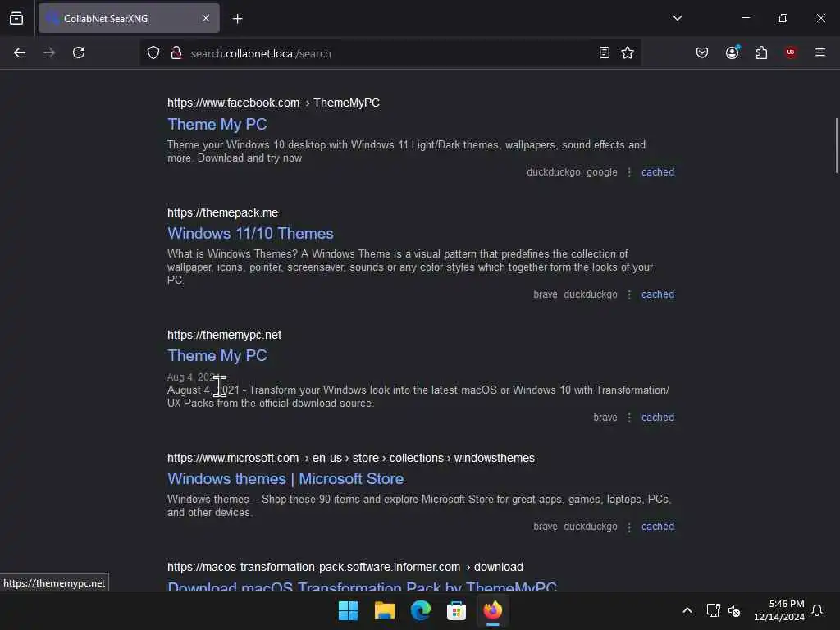Click https://www.microsoft.com URL text
Viewport: 840px width, 630px height.
[x=232, y=458]
